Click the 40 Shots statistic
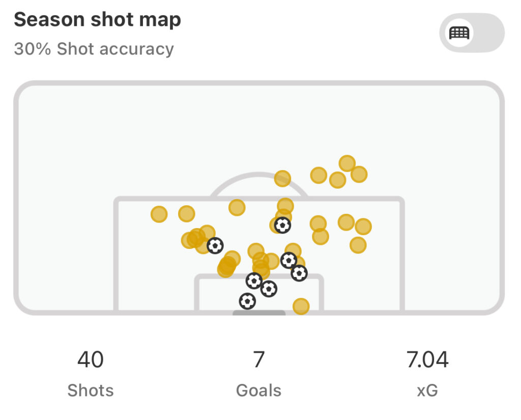 [x=91, y=374]
